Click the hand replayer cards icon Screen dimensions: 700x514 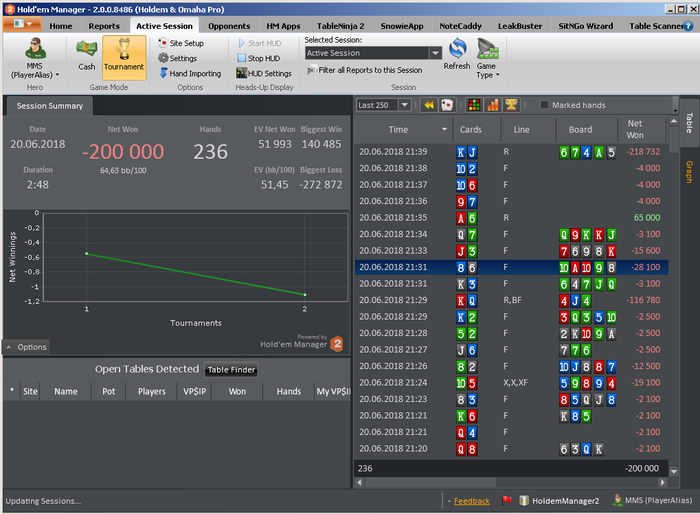[447, 105]
